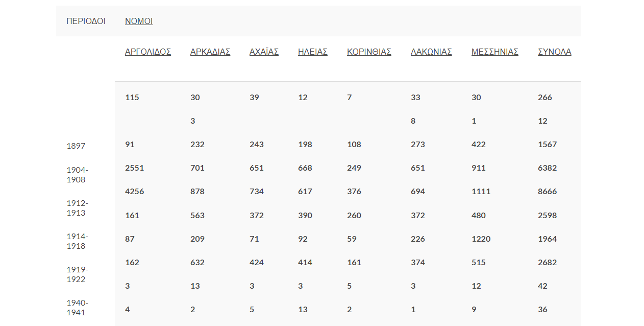Click the ΣΥΝΟΛΑ totals link
The image size is (644, 326).
tap(555, 52)
